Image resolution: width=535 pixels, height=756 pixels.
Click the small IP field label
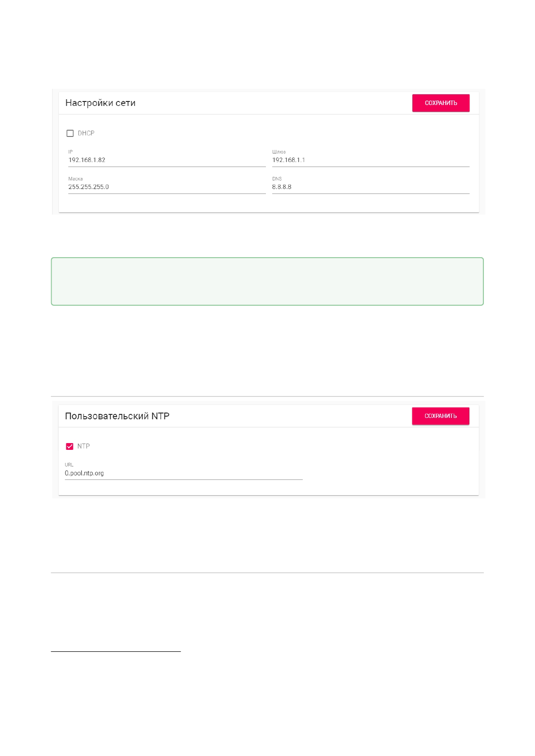pyautogui.click(x=71, y=152)
